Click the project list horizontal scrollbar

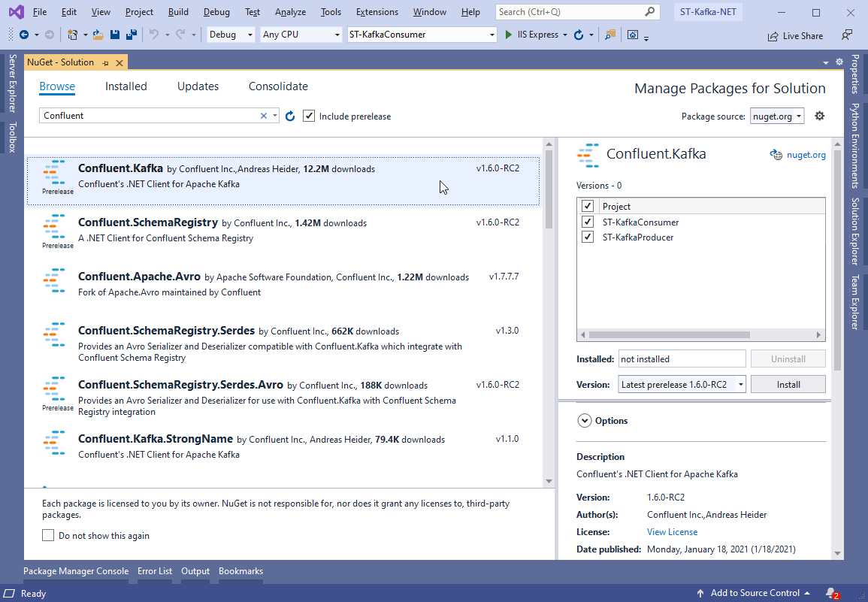pyautogui.click(x=670, y=334)
